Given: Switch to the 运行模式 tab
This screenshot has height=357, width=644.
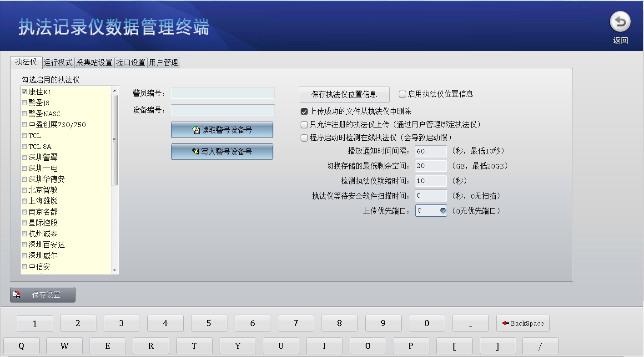Looking at the screenshot, I should click(x=58, y=62).
